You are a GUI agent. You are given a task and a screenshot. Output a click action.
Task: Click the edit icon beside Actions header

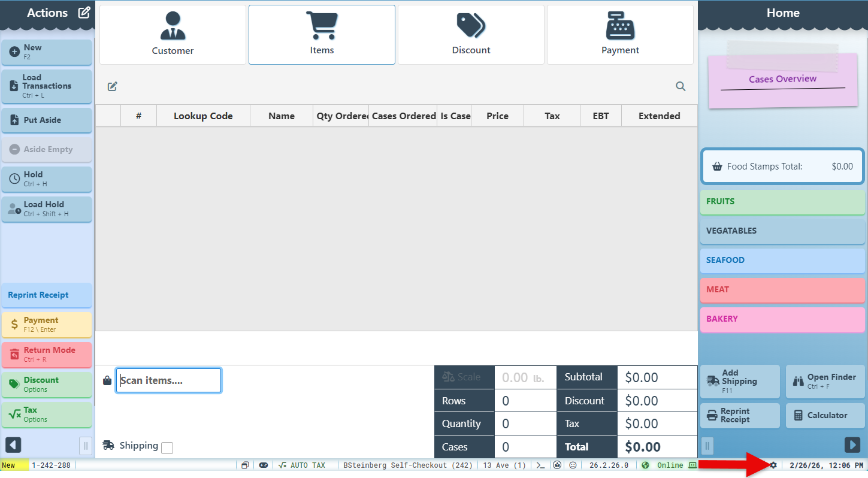[x=84, y=13]
